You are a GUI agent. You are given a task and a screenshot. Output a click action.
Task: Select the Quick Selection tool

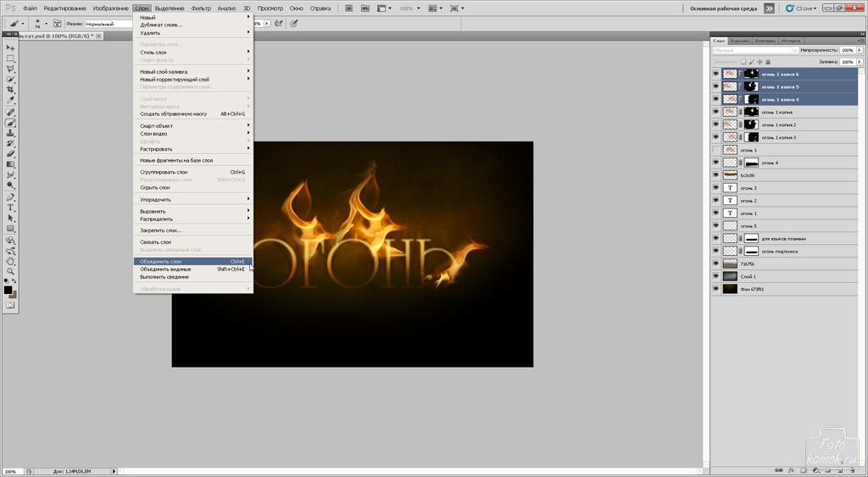point(10,79)
